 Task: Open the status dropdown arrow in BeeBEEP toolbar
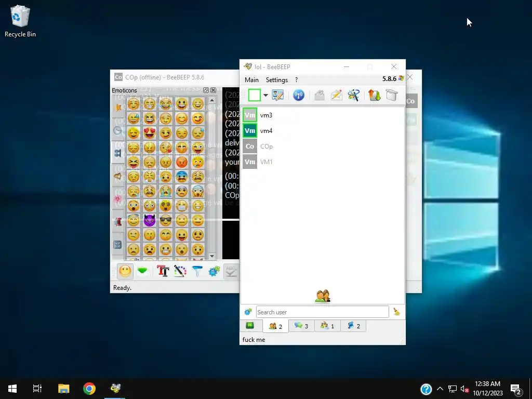[265, 96]
